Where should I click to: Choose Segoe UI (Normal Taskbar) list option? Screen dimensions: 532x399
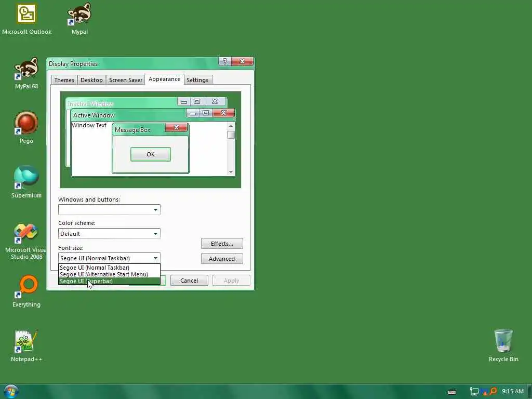pyautogui.click(x=109, y=268)
